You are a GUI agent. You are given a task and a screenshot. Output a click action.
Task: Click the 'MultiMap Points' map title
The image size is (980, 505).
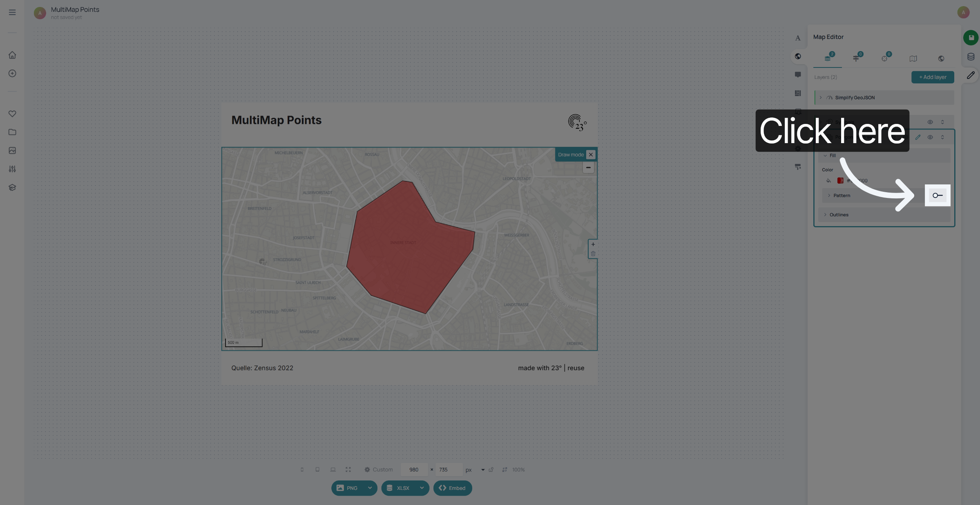click(276, 120)
